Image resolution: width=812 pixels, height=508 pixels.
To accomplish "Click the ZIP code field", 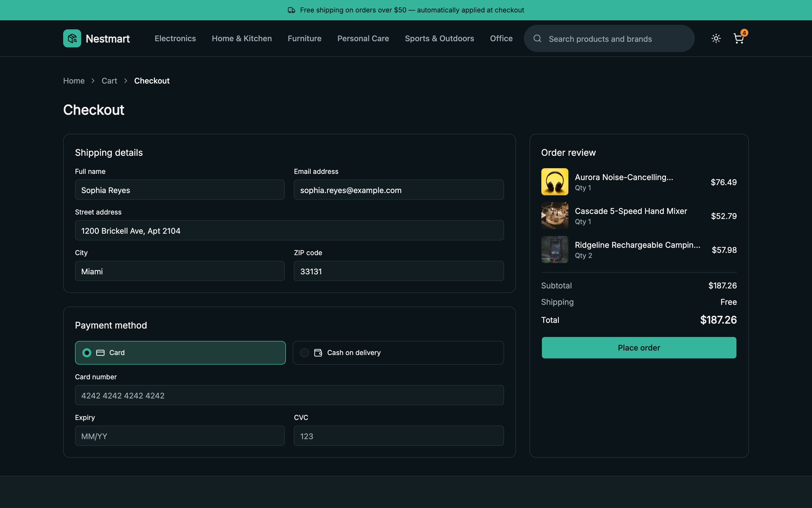I will [399, 271].
